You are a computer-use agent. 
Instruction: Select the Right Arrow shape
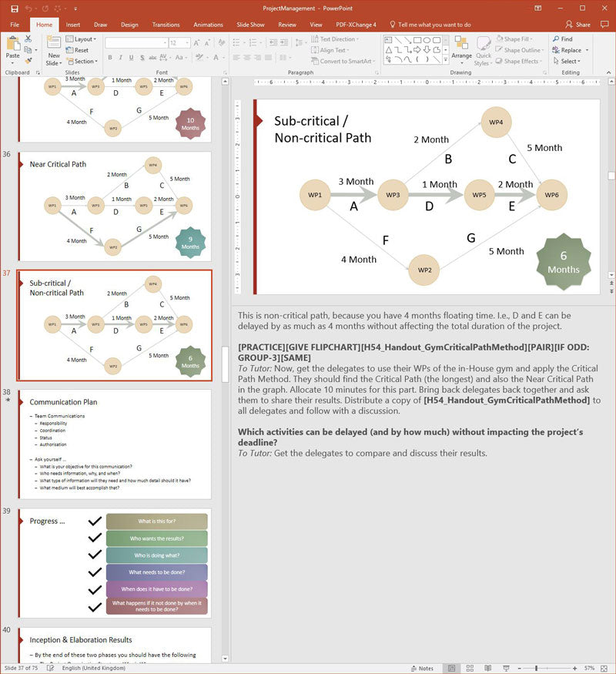tap(417, 50)
